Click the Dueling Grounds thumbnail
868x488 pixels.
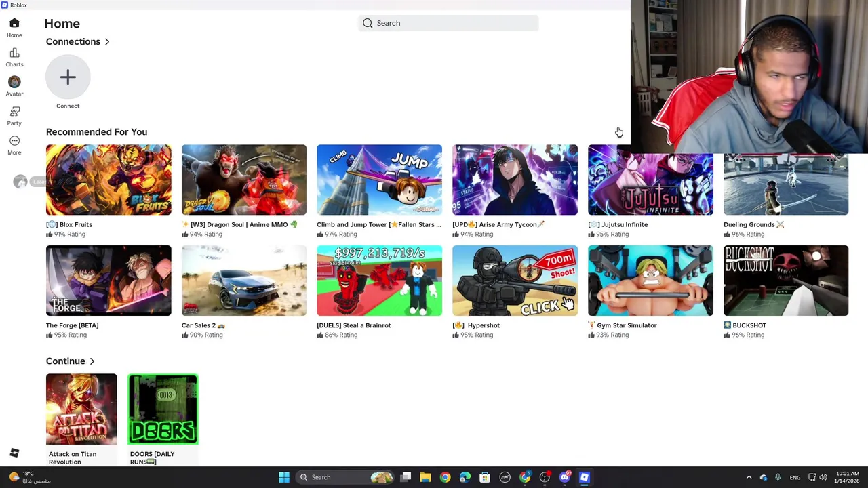[x=786, y=184]
